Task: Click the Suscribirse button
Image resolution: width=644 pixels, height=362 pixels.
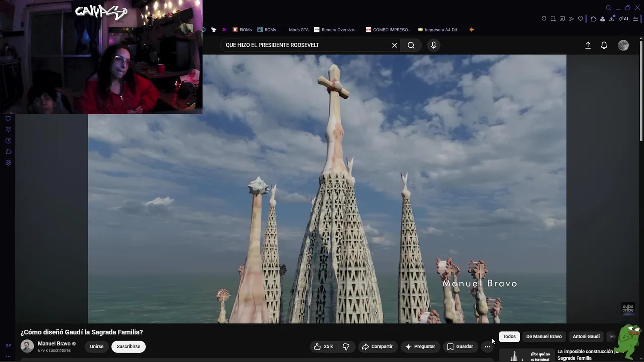Action: point(128,347)
